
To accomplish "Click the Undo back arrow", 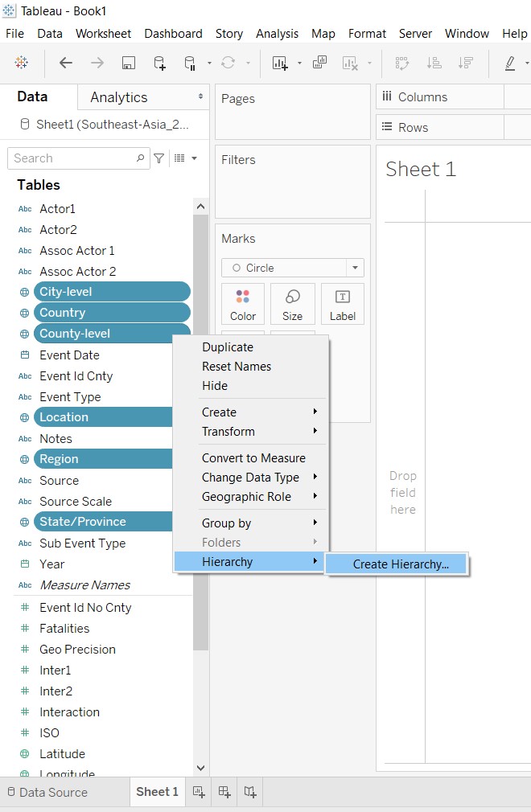I will click(66, 63).
